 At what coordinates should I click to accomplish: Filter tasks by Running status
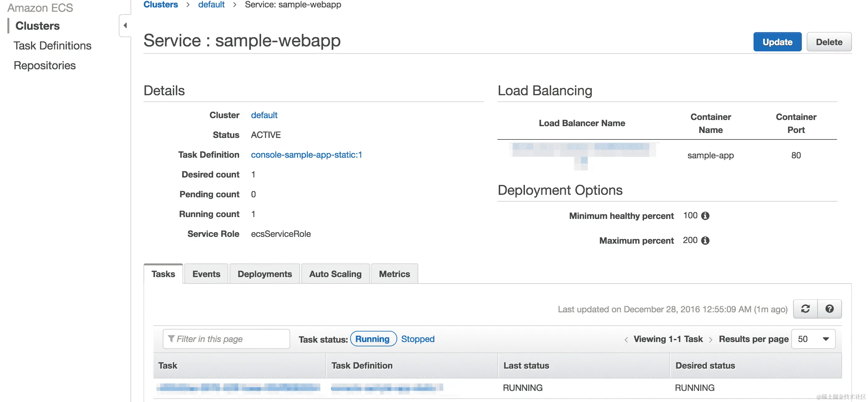pyautogui.click(x=373, y=339)
